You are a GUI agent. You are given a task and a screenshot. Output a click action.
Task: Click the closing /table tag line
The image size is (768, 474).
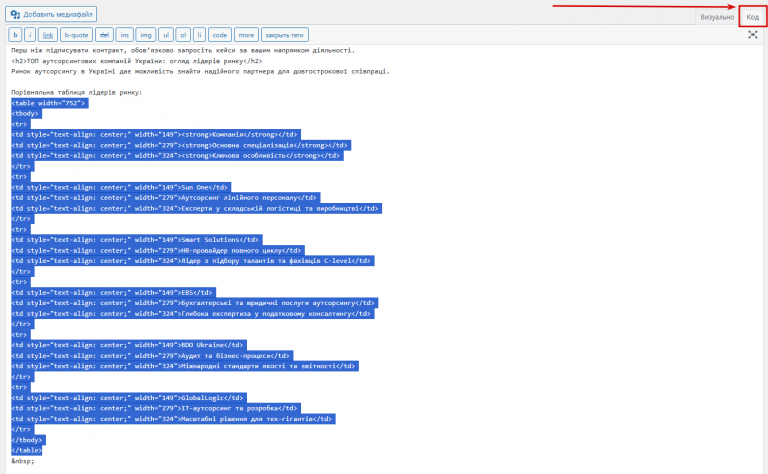point(26,450)
